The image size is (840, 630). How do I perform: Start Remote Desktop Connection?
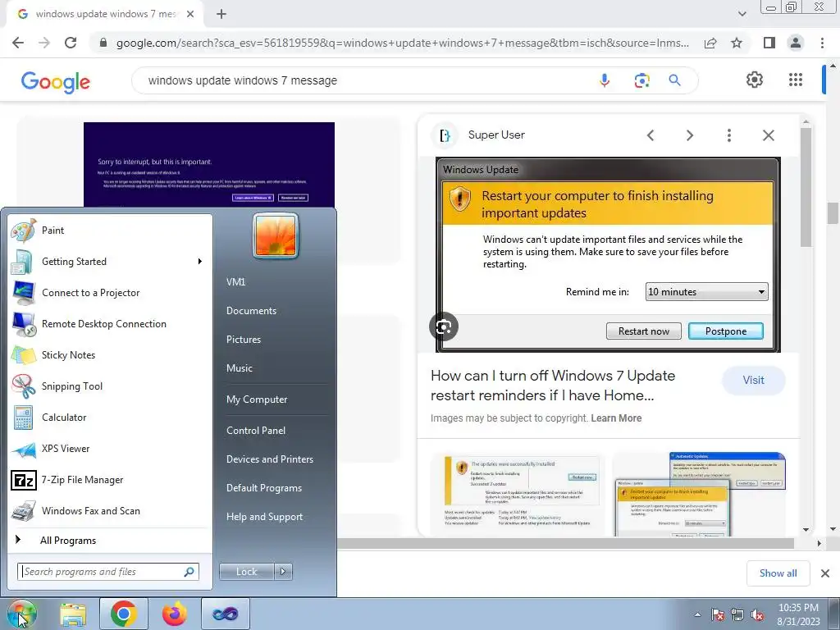[x=109, y=323]
